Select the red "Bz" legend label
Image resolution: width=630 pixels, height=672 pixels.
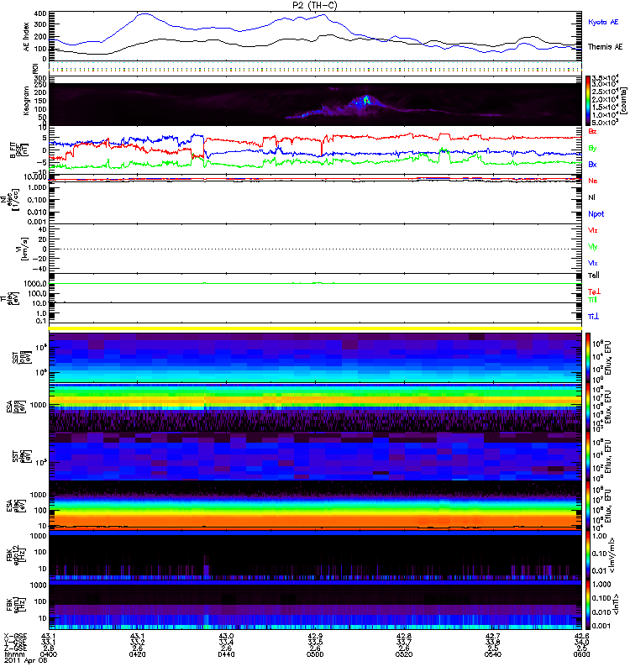(x=592, y=131)
